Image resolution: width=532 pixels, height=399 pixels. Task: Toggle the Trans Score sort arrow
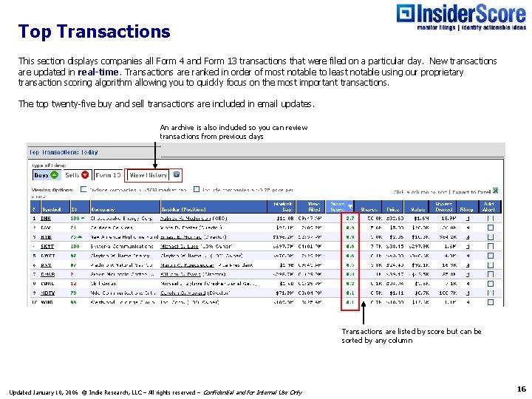(350, 207)
